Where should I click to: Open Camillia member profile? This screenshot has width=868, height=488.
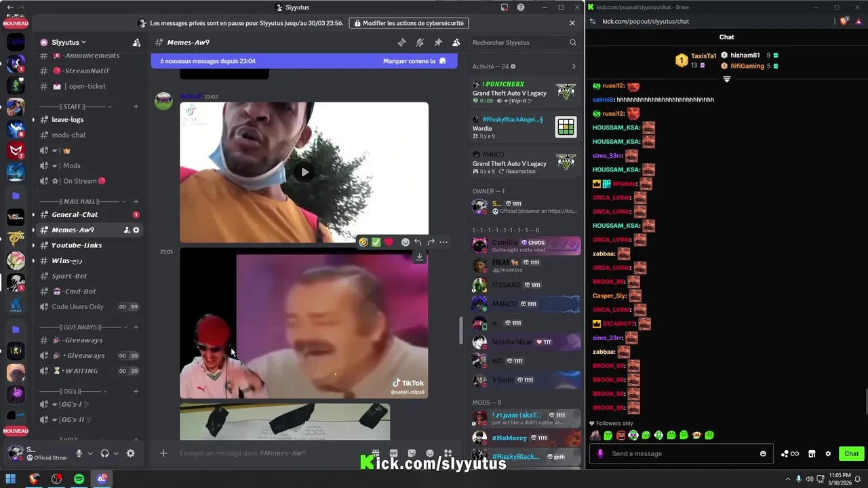[526, 245]
